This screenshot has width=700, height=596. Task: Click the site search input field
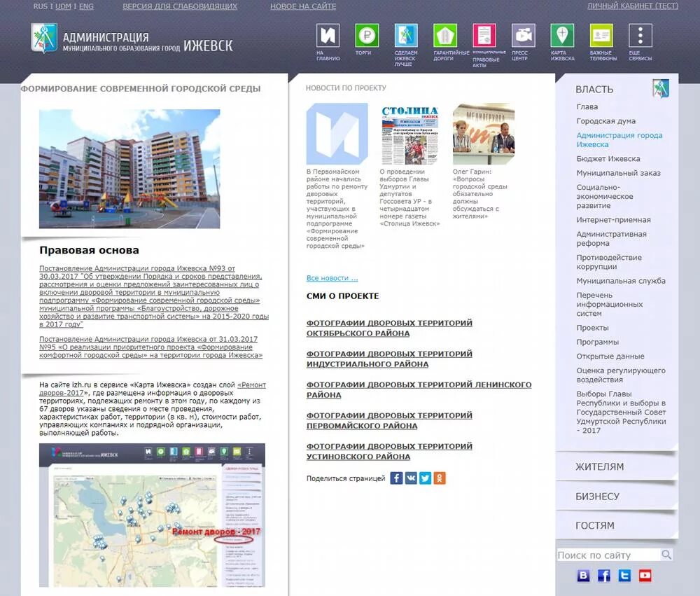click(610, 555)
